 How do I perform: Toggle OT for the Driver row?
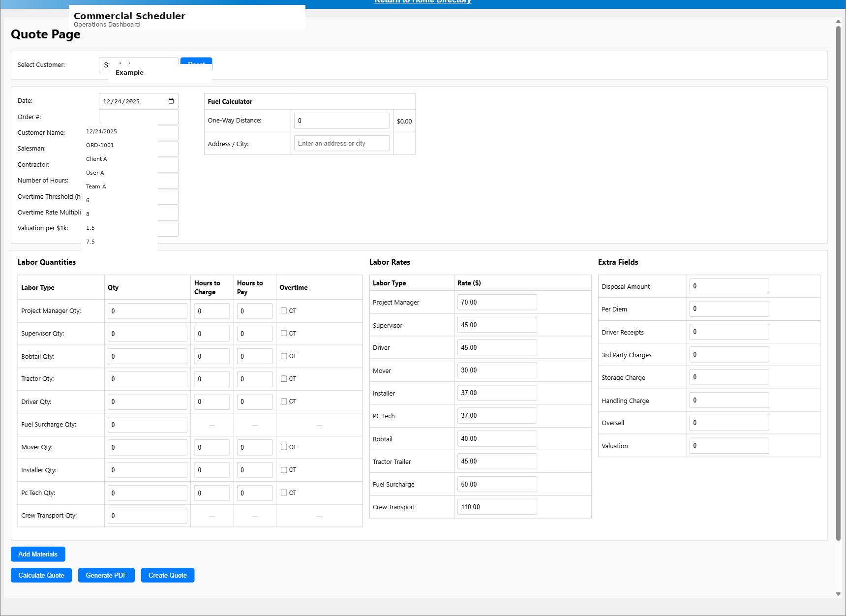point(284,401)
